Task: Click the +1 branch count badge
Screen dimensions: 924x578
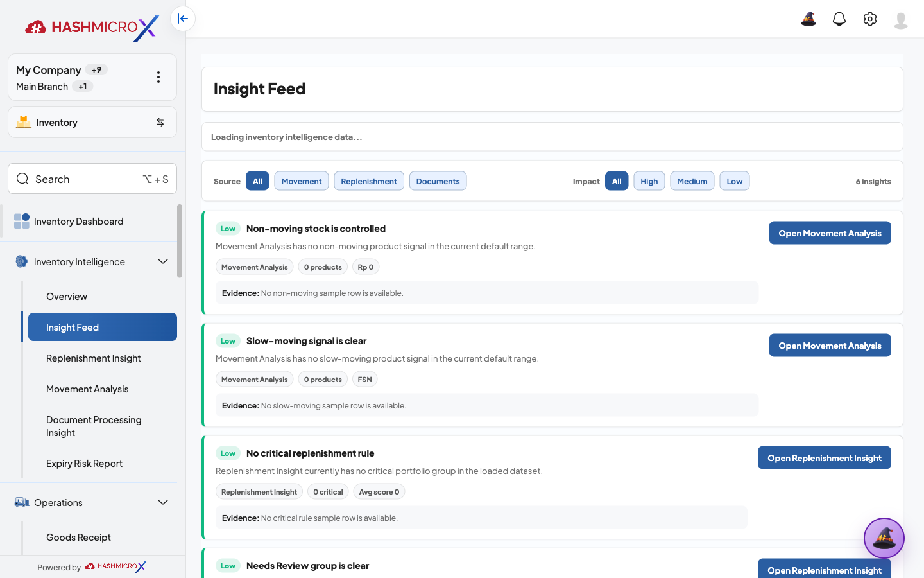Action: click(83, 87)
